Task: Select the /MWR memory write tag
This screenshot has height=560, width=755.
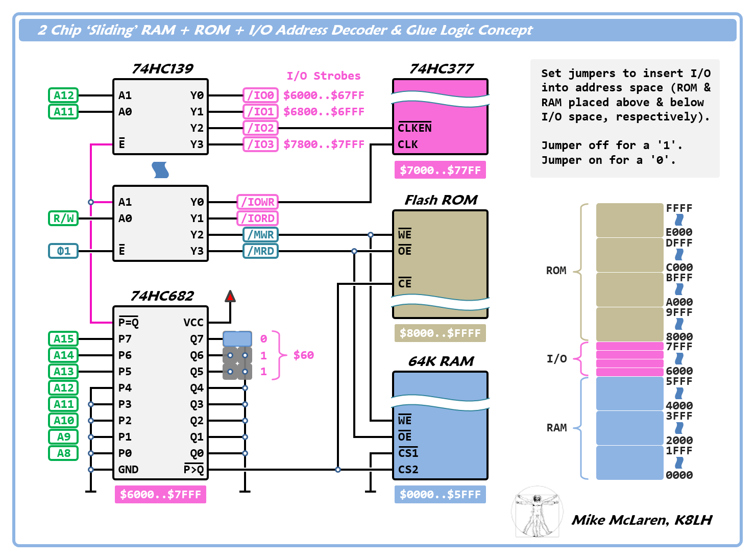Action: pyautogui.click(x=260, y=235)
